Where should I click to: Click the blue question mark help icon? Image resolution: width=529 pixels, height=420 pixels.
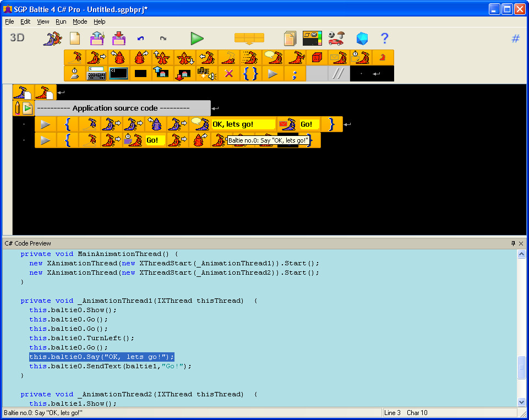385,39
